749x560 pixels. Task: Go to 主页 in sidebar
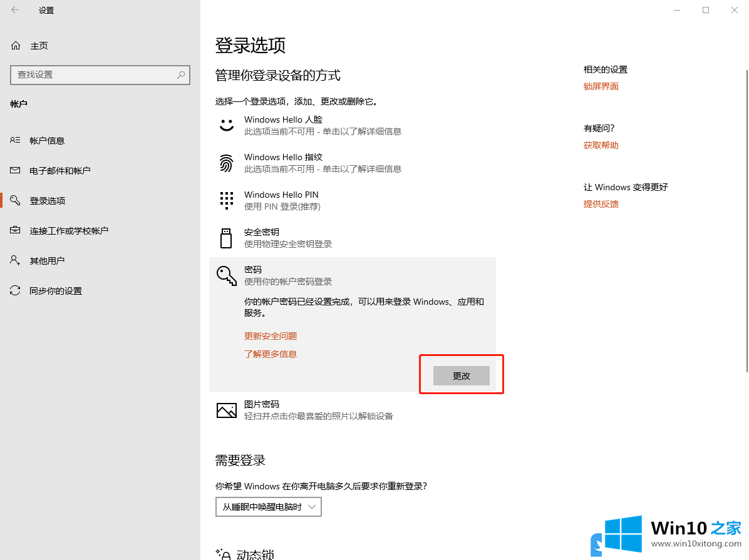[39, 46]
